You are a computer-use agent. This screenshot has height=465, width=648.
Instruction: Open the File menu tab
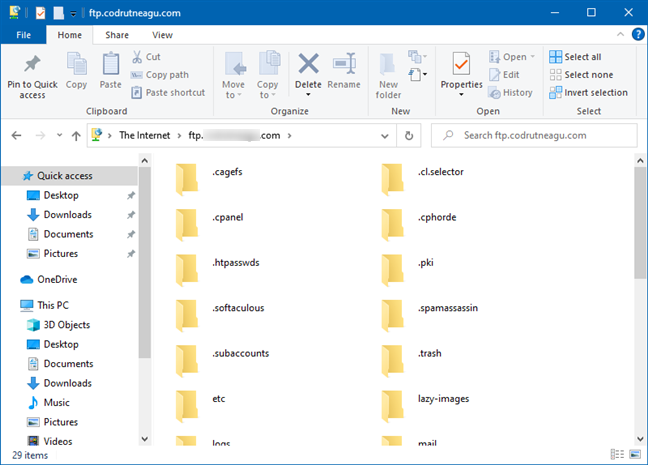(24, 35)
